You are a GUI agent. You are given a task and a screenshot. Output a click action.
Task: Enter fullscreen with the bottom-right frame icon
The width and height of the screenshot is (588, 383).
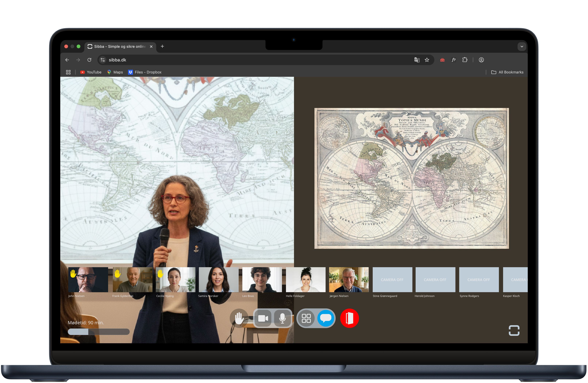click(514, 330)
